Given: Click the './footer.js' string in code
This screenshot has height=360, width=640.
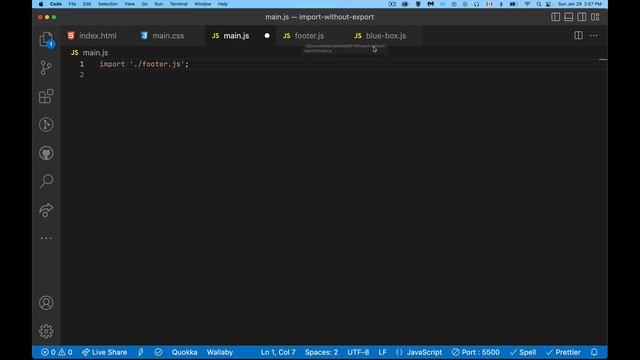Looking at the screenshot, I should (x=158, y=64).
